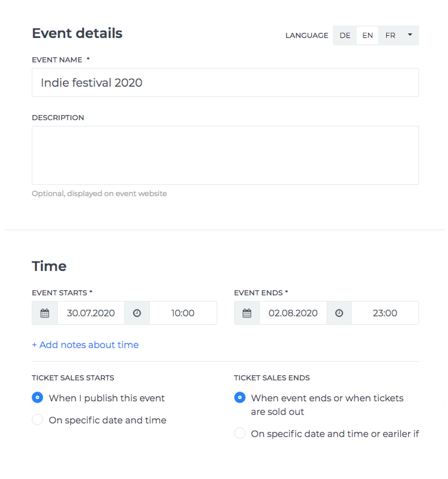Click the 'Time' section heading

(x=49, y=266)
